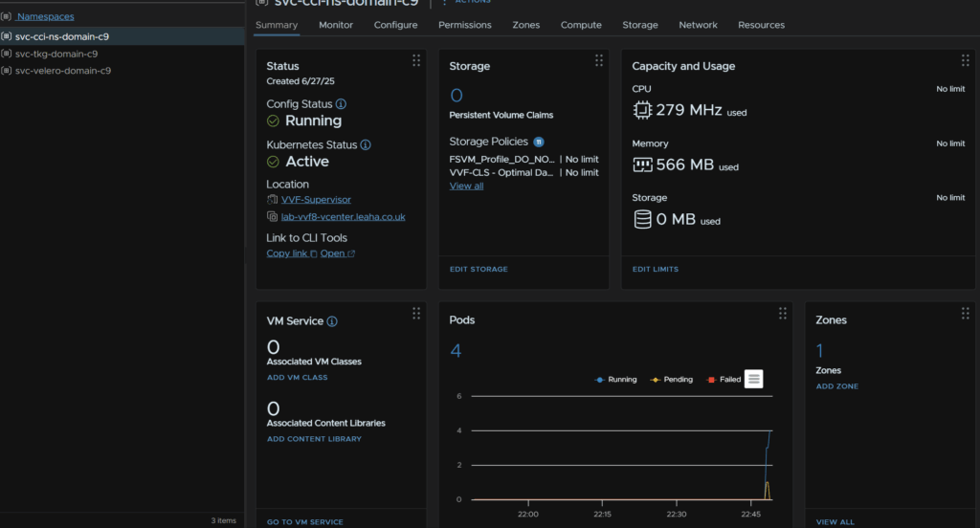Click the Storage Policies count badge
This screenshot has height=528, width=980.
[538, 142]
